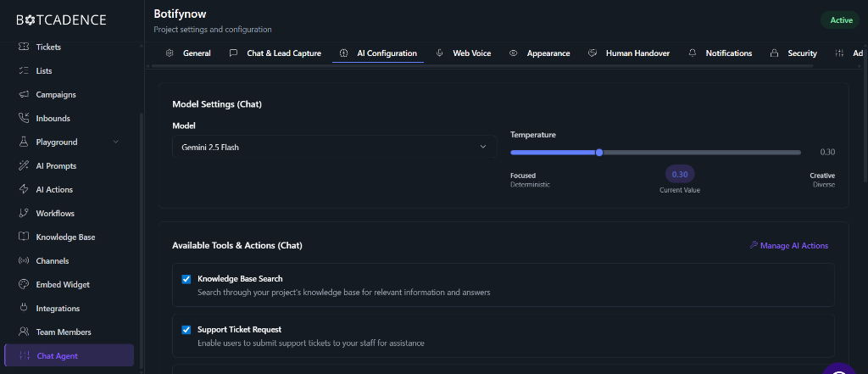Click the Chat Agent sliders icon
This screenshot has width=868, height=374.
point(24,355)
